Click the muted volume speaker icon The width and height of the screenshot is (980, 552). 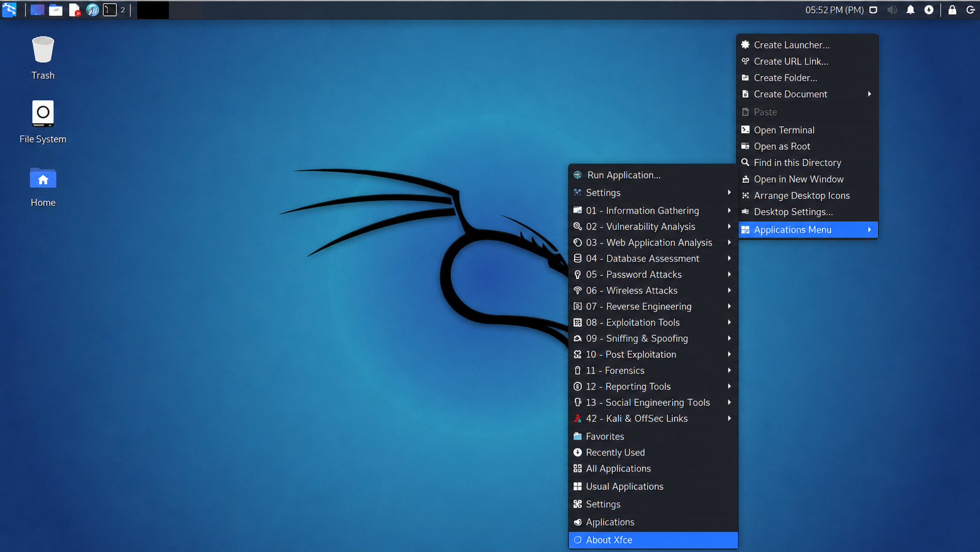892,10
